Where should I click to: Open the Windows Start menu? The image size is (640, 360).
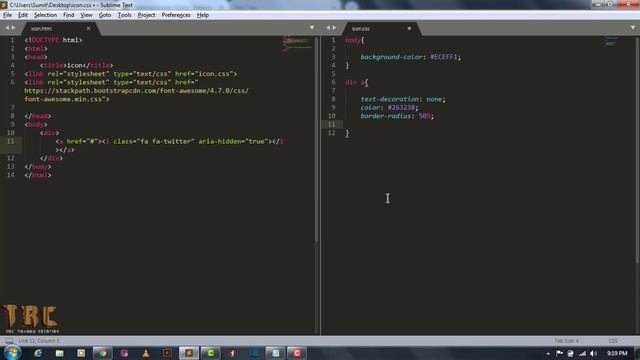pyautogui.click(x=12, y=353)
